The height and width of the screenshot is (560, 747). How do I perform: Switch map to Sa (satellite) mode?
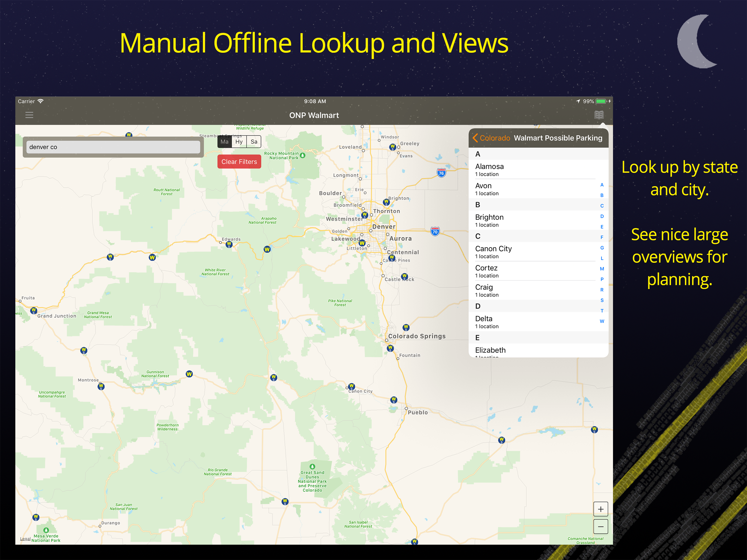[x=254, y=142]
